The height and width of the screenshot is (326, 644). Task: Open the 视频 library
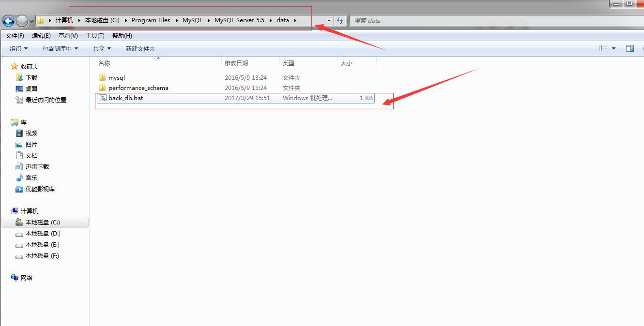coord(31,133)
